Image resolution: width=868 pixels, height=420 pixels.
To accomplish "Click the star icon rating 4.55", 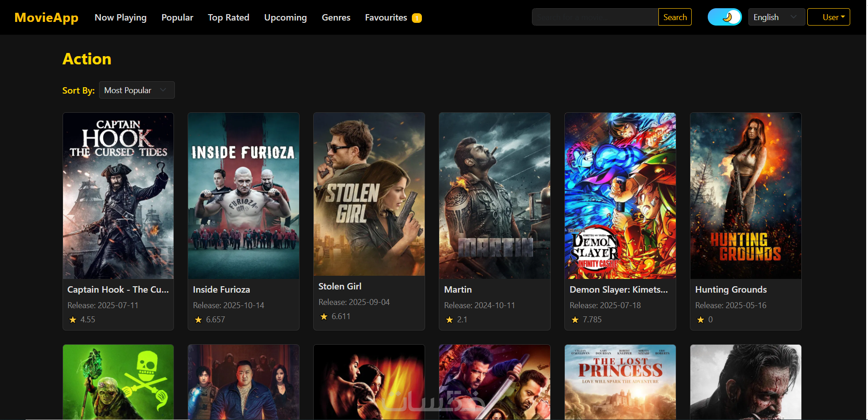I will pos(73,320).
